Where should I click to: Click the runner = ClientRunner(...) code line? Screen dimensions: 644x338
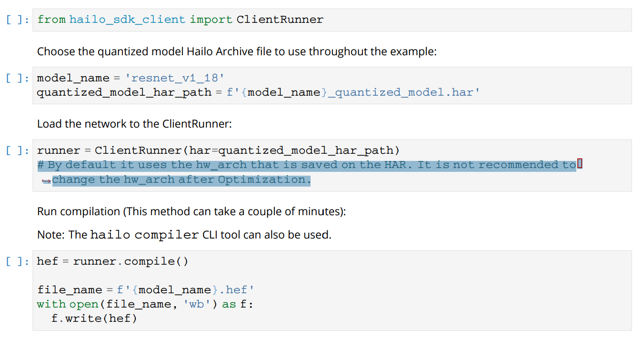(218, 151)
